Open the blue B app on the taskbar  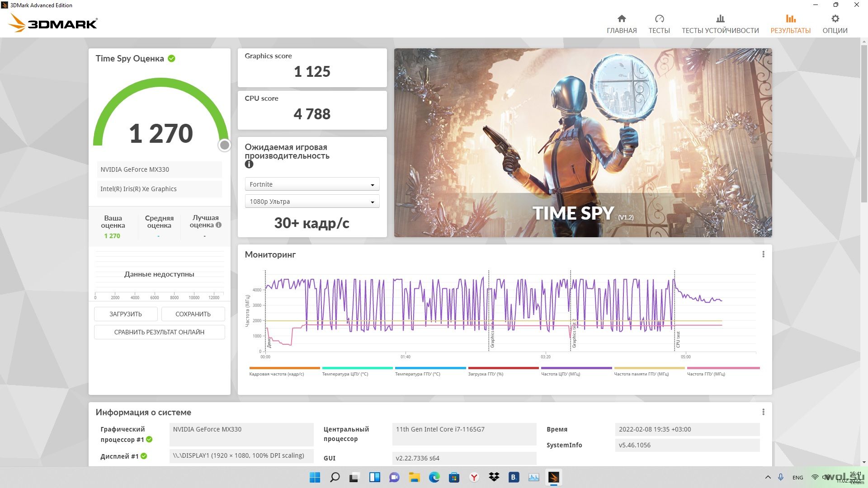[x=514, y=477]
